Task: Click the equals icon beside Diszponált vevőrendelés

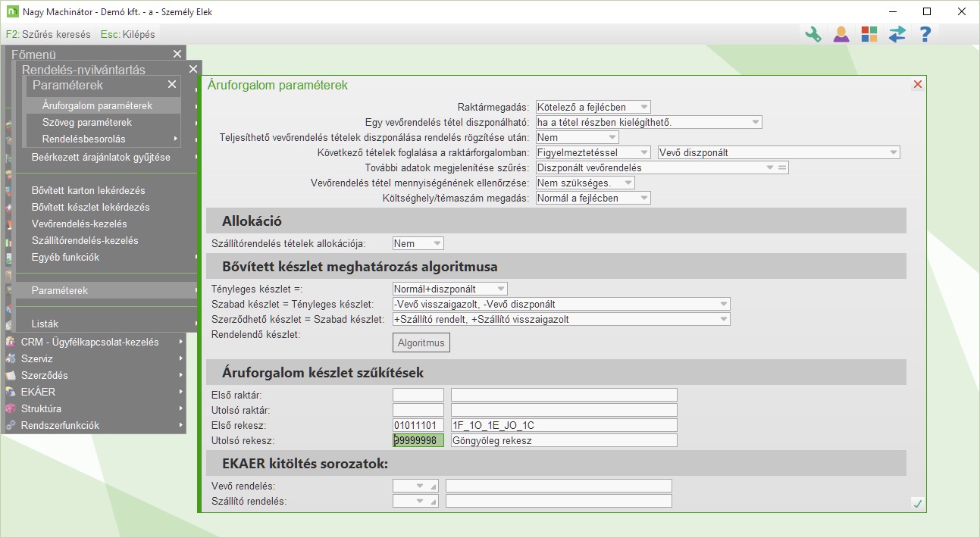Action: [x=782, y=167]
